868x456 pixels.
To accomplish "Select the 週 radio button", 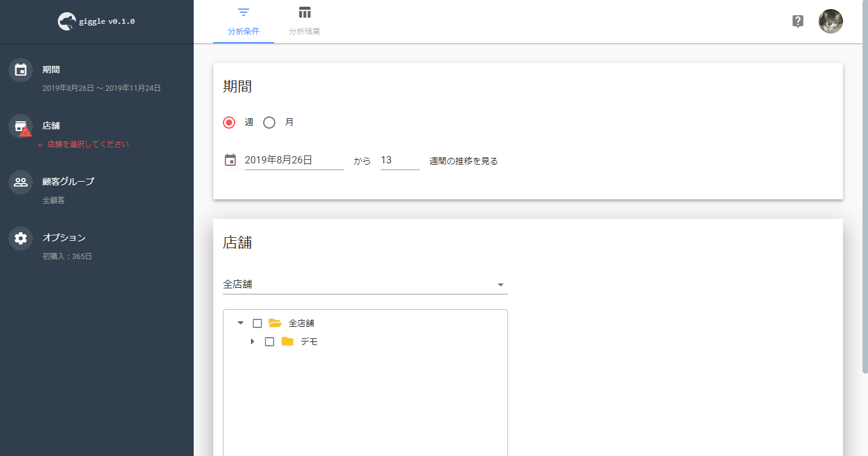I will click(x=229, y=123).
